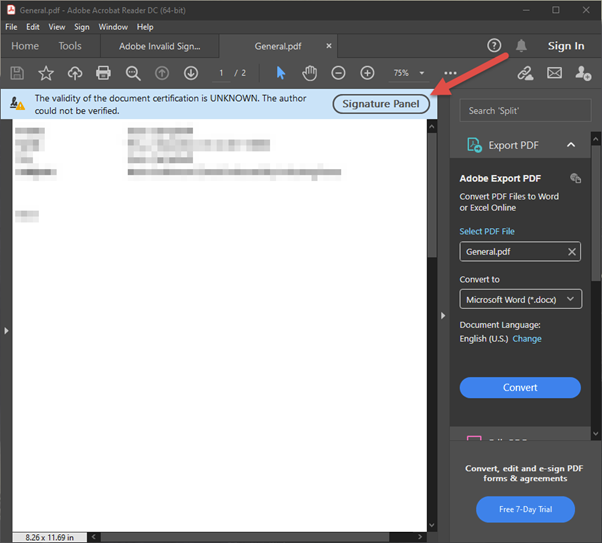Select the Hand pan tool
Viewport: 602px width, 543px height.
tap(309, 73)
